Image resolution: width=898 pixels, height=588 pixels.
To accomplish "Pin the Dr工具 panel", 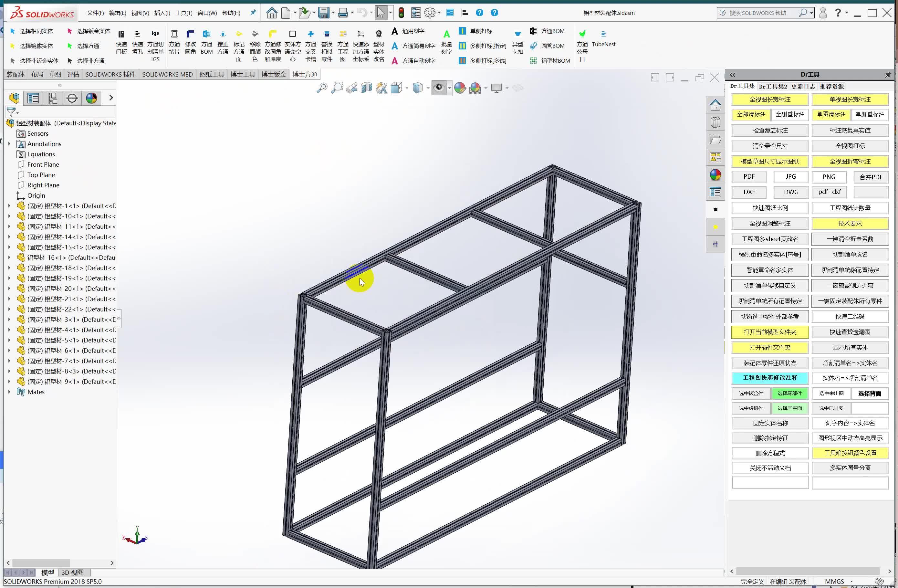I will click(x=888, y=75).
